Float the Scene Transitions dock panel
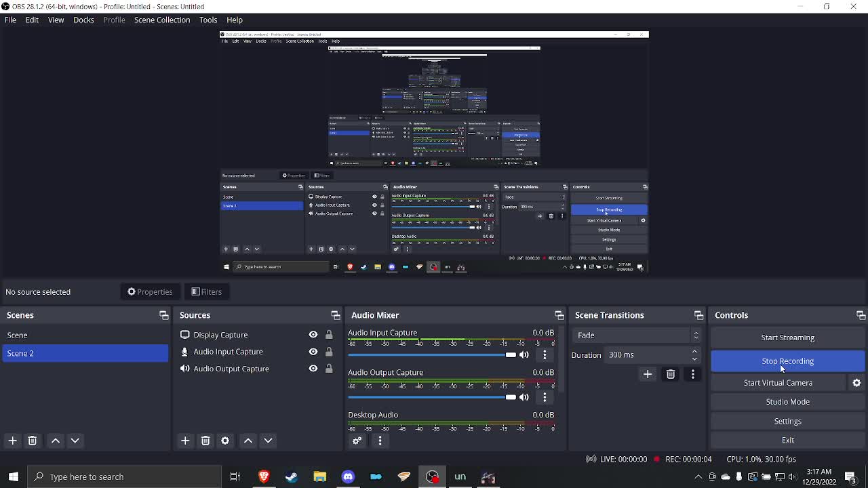This screenshot has height=488, width=868. point(698,315)
